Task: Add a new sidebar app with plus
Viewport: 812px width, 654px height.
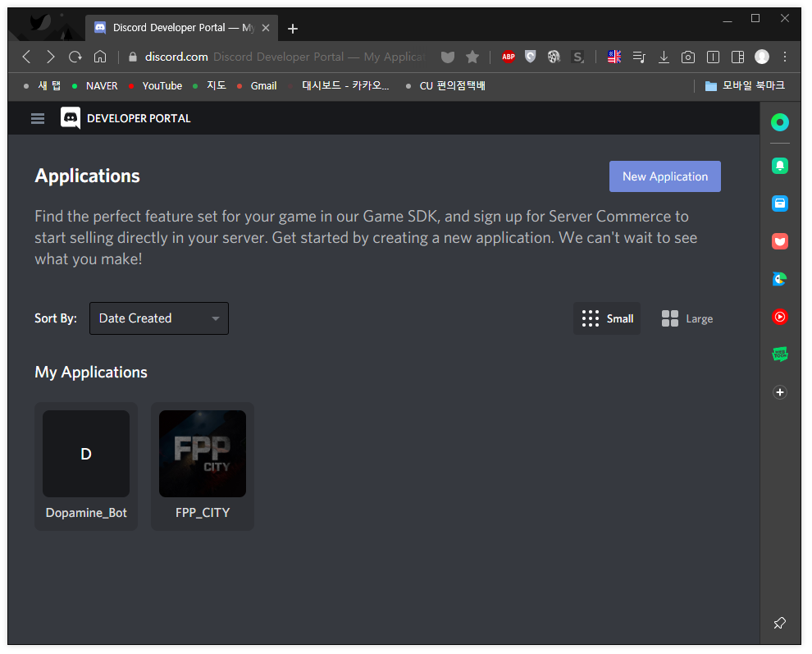Action: pyautogui.click(x=780, y=392)
